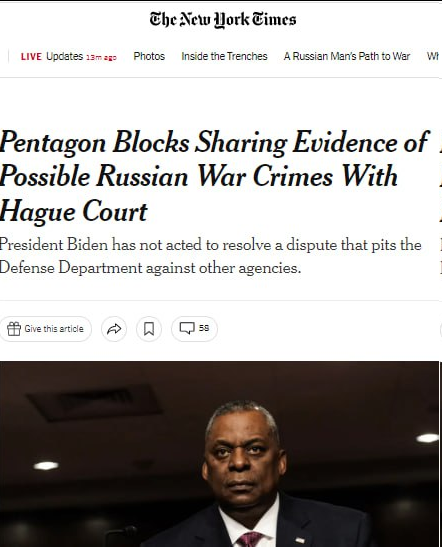Switch to the Photos section
Image resolution: width=442 pixels, height=547 pixels.
149,56
